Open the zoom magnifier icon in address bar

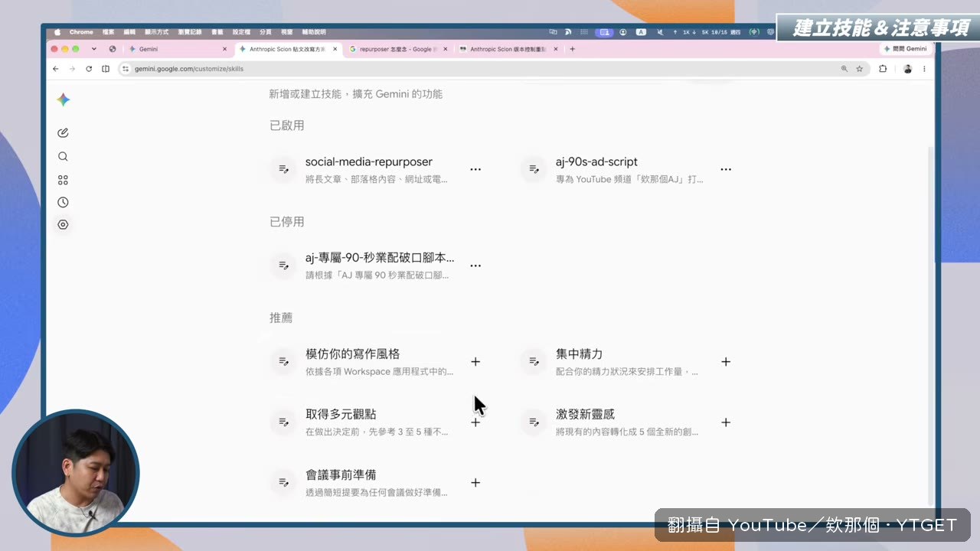click(844, 69)
